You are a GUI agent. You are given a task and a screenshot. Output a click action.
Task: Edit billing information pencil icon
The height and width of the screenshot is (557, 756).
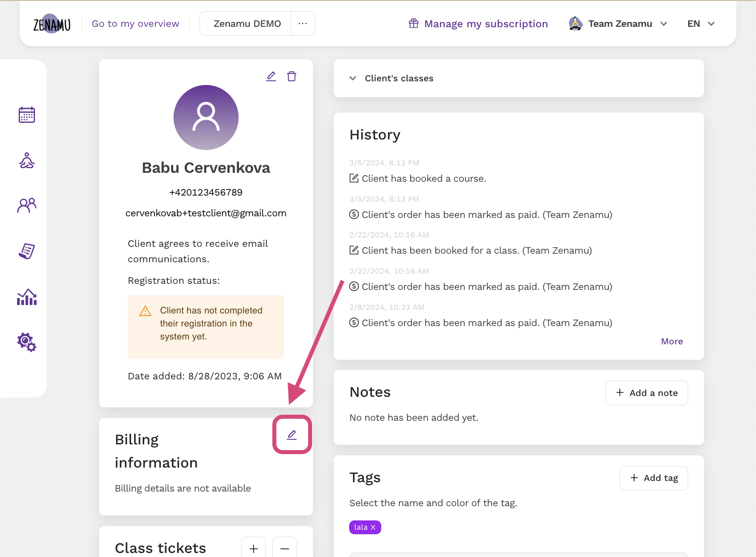pyautogui.click(x=292, y=435)
